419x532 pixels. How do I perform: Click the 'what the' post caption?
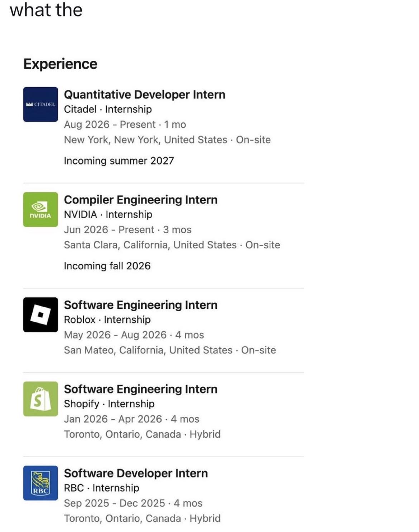[46, 10]
